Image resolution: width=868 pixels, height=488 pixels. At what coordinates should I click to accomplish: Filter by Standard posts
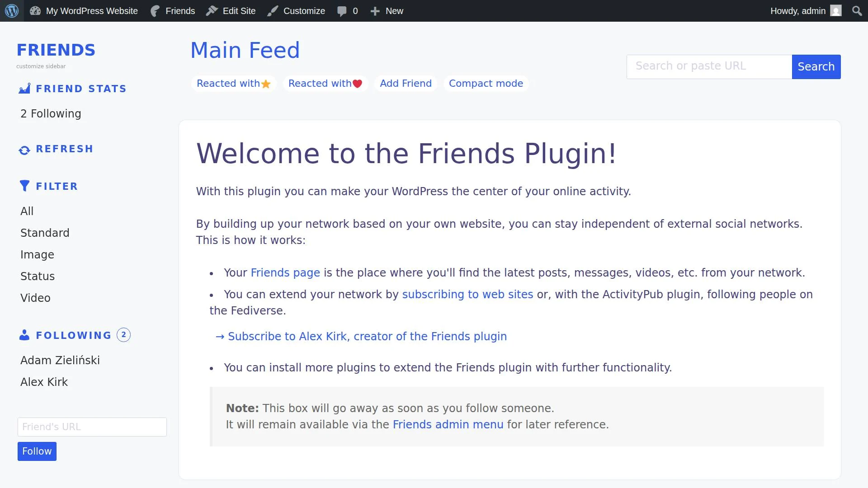45,233
